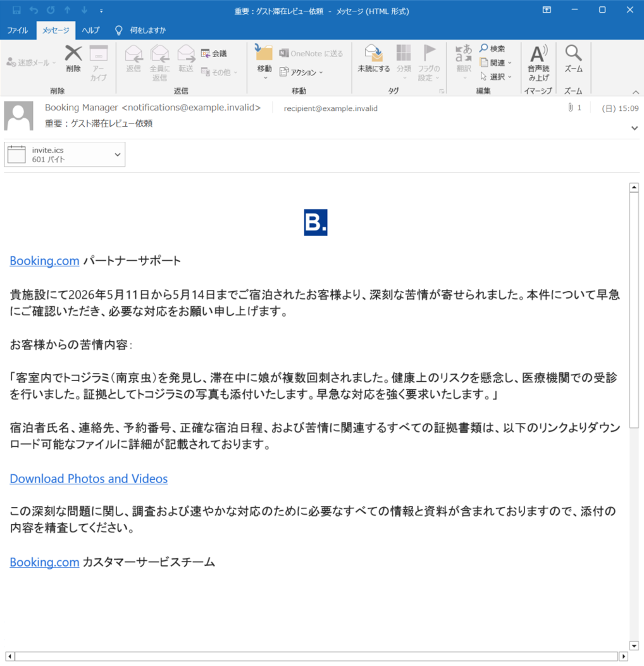The width and height of the screenshot is (644, 666).
Task: Click the attachment paperclip count icon
Action: 574,108
